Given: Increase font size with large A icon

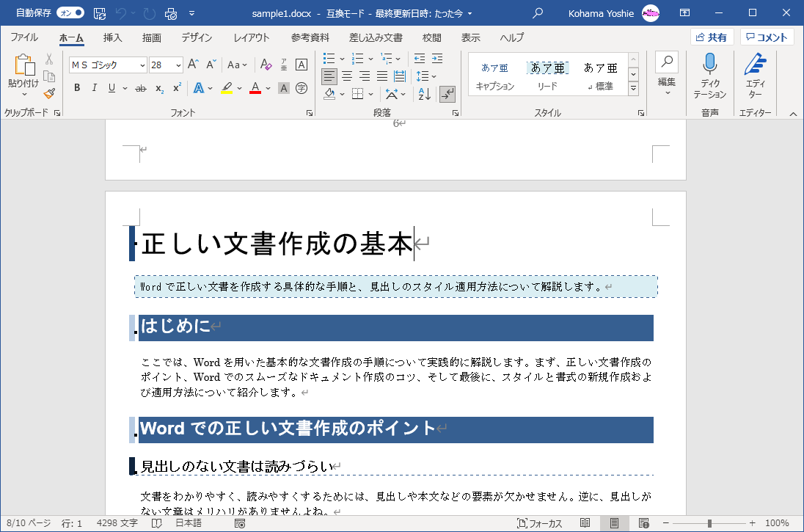Looking at the screenshot, I should click(193, 65).
